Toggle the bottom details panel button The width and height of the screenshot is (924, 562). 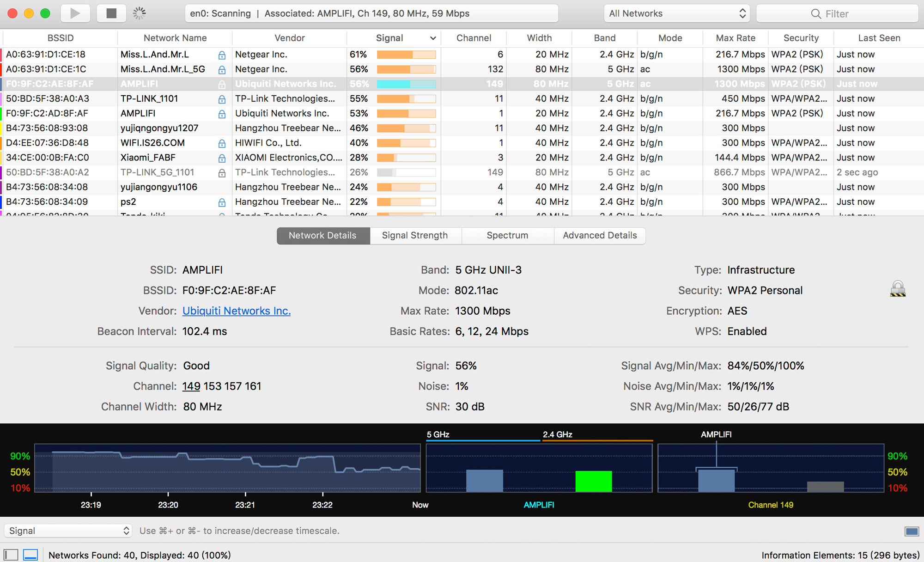(x=30, y=555)
